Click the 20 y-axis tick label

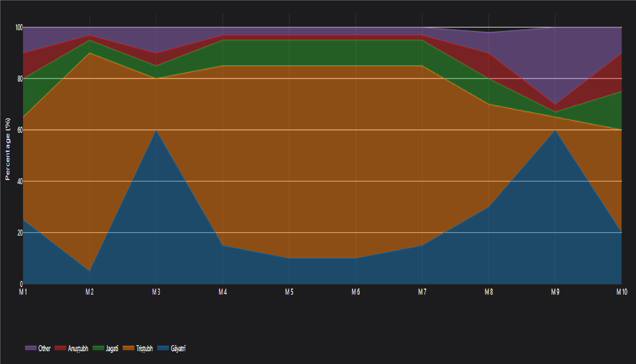(x=20, y=233)
